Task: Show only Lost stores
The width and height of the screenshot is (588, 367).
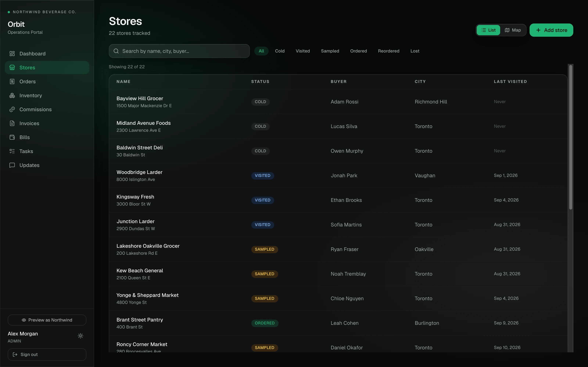Action: [x=415, y=51]
